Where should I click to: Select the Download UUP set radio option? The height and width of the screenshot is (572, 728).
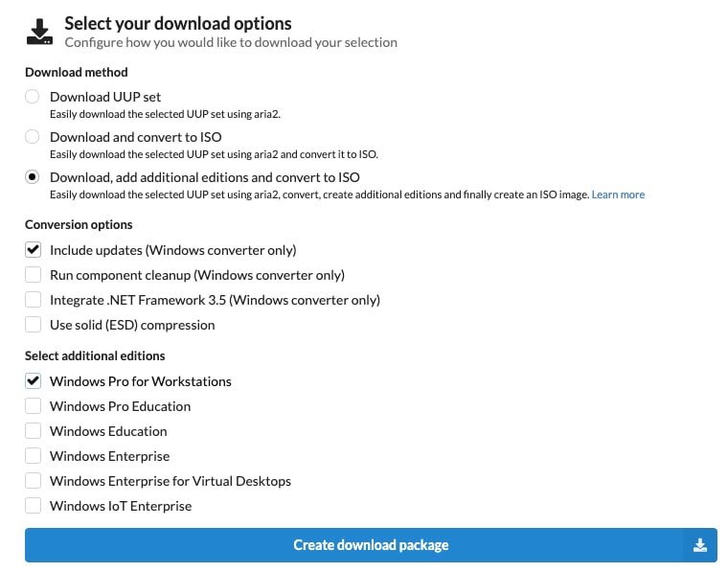(x=32, y=97)
